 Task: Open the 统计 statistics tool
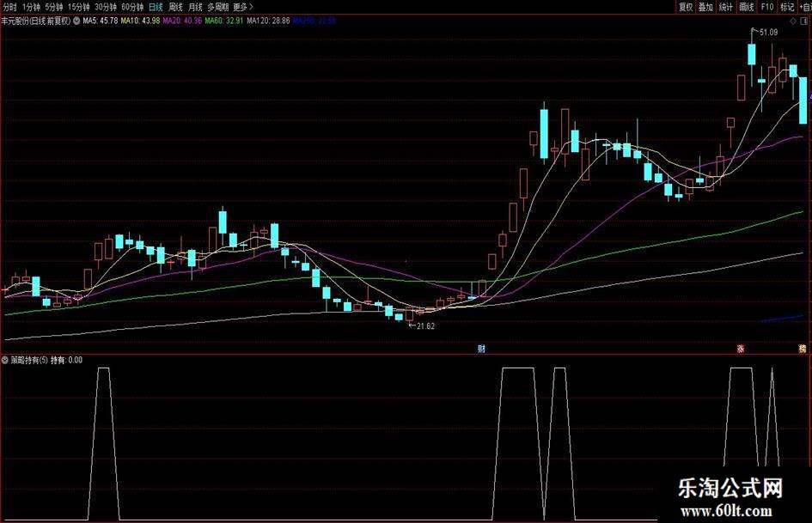pyautogui.click(x=726, y=7)
